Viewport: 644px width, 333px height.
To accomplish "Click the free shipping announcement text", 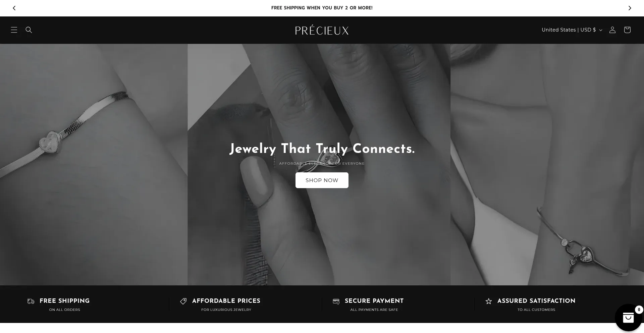I will pos(322,8).
